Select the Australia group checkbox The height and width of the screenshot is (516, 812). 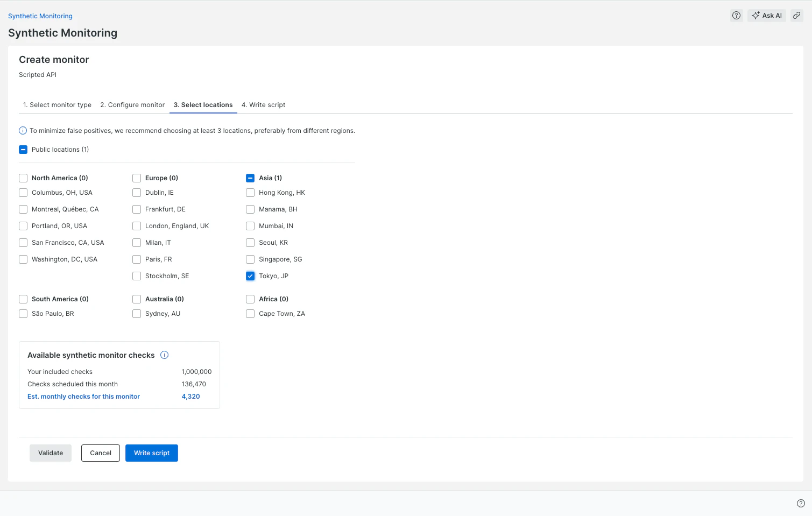tap(137, 299)
